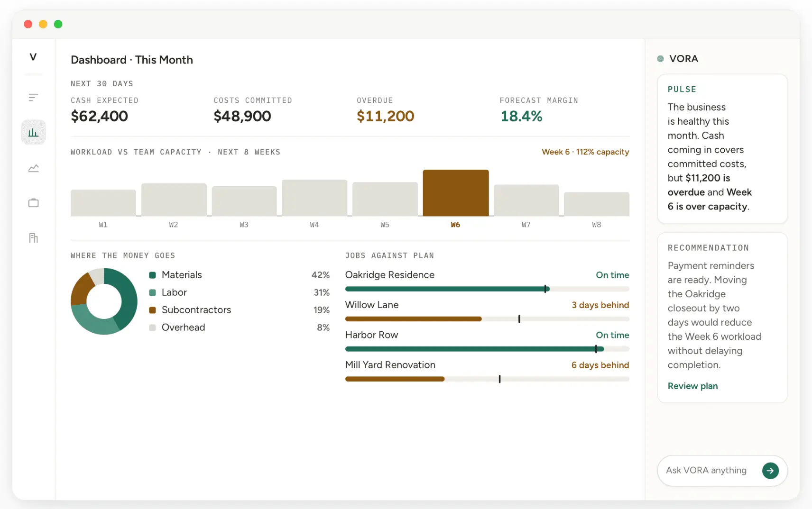Select the bar chart dashboard sidebar icon
The width and height of the screenshot is (812, 509).
(33, 132)
